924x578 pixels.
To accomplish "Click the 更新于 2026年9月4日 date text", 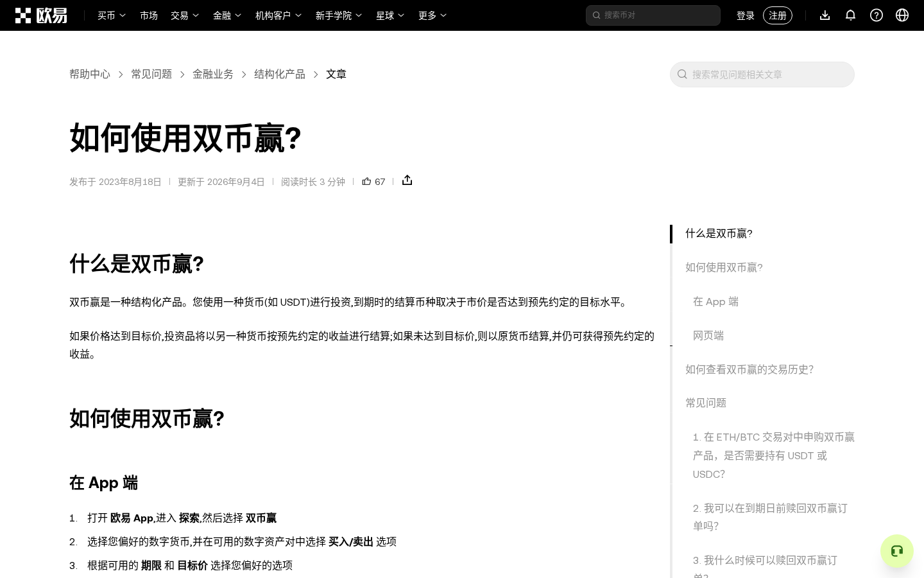I will [x=221, y=182].
